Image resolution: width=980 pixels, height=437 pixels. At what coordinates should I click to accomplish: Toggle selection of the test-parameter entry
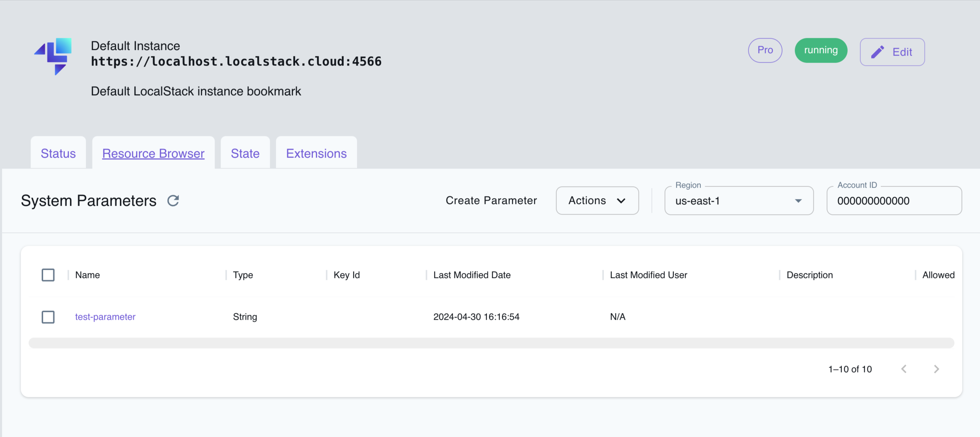pyautogui.click(x=48, y=317)
